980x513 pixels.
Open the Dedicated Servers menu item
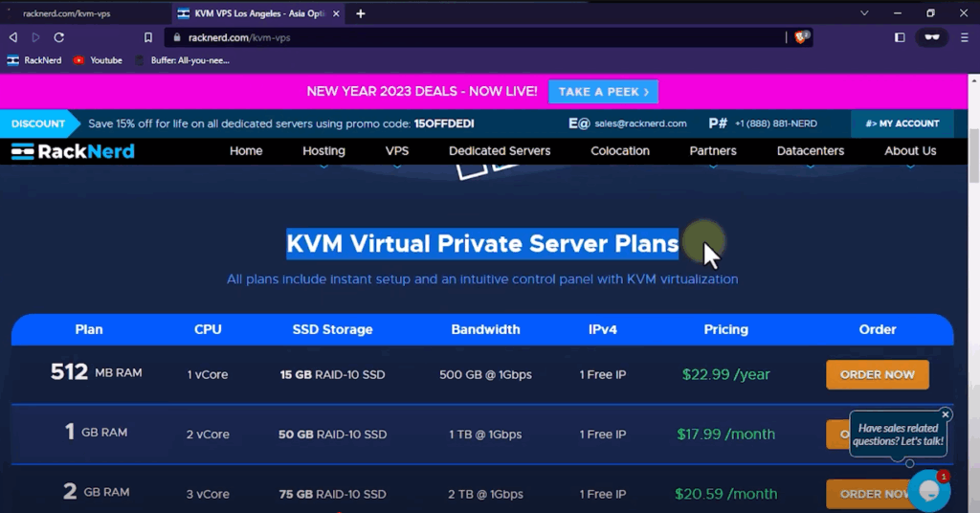click(x=500, y=151)
